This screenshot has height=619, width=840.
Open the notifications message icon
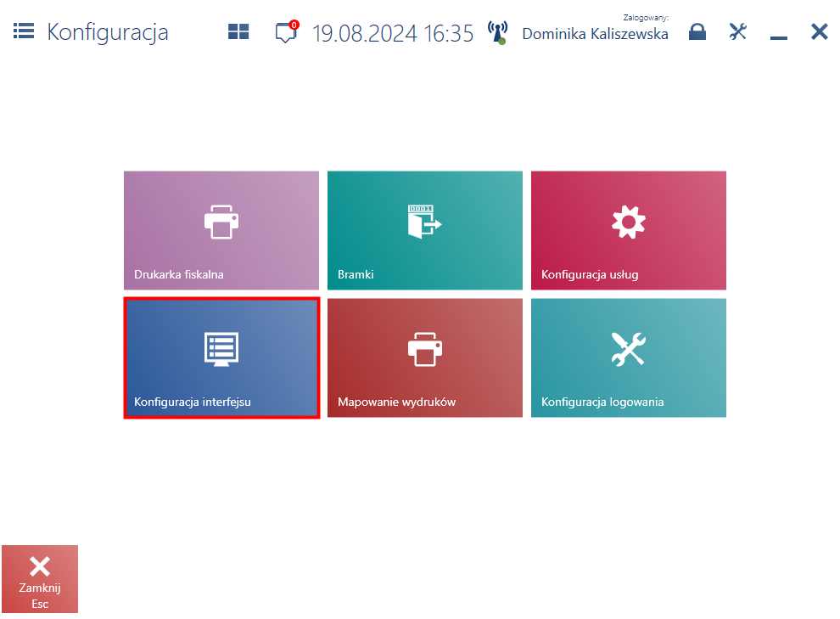coord(287,32)
